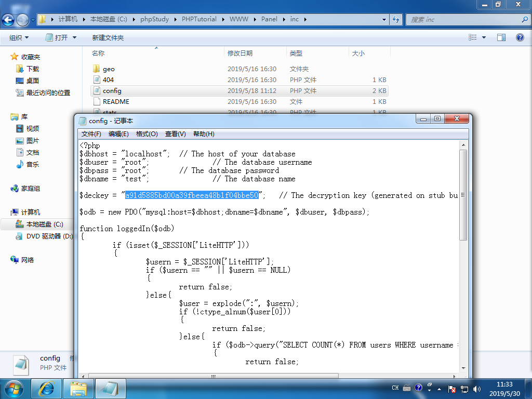This screenshot has height=399, width=532.
Task: Click Notepad vertical scrollbar down arrow
Action: point(463,368)
